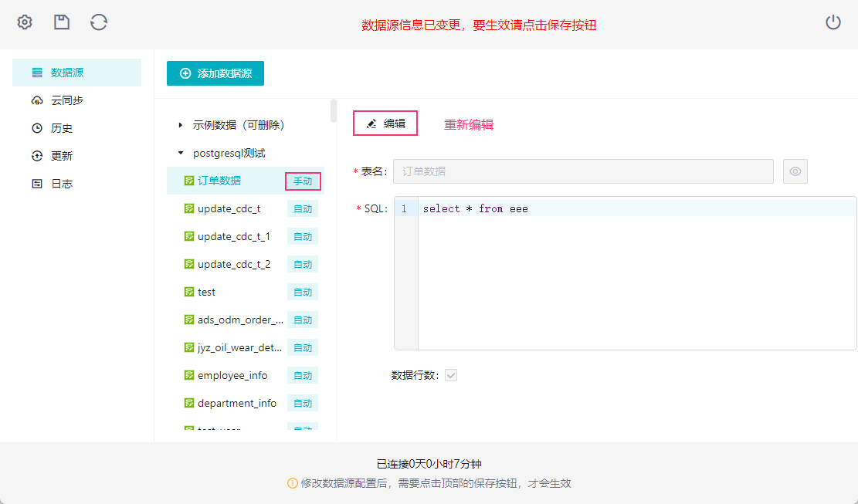This screenshot has height=504, width=858.
Task: Click 自动 tag next to update_cdc_t
Action: coord(303,209)
